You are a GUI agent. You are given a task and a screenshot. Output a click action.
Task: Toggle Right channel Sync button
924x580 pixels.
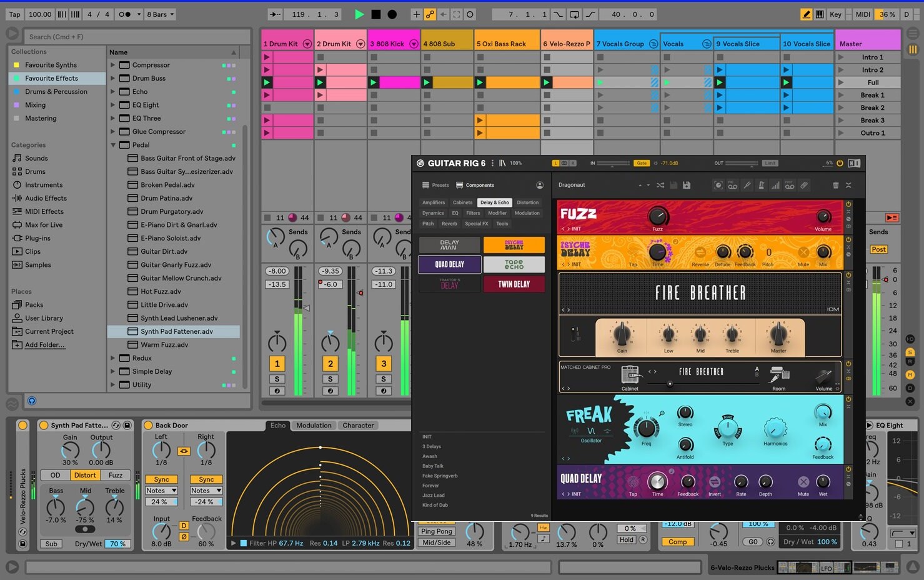tap(206, 479)
